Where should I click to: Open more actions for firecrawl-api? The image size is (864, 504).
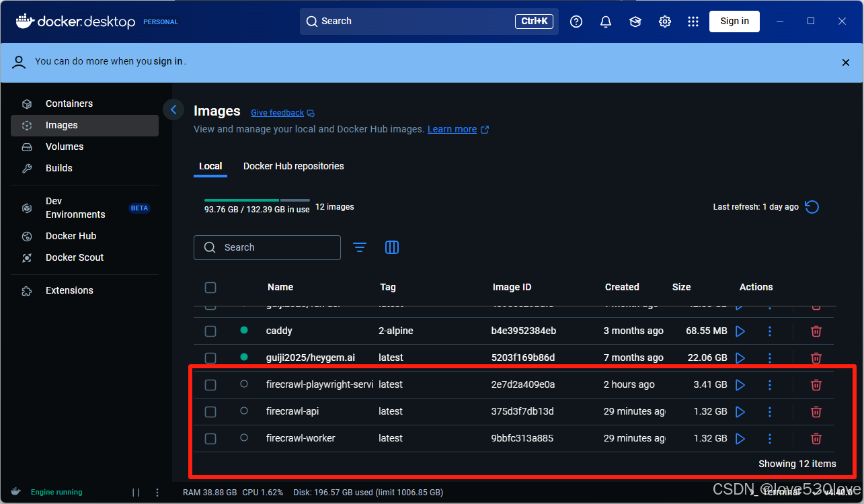click(x=770, y=412)
